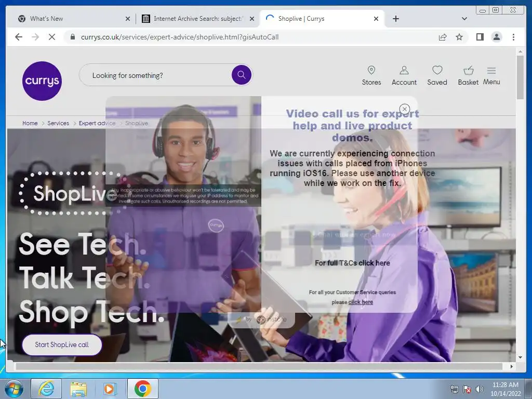Click Start ShopLive call button
532x399 pixels.
[x=62, y=345]
